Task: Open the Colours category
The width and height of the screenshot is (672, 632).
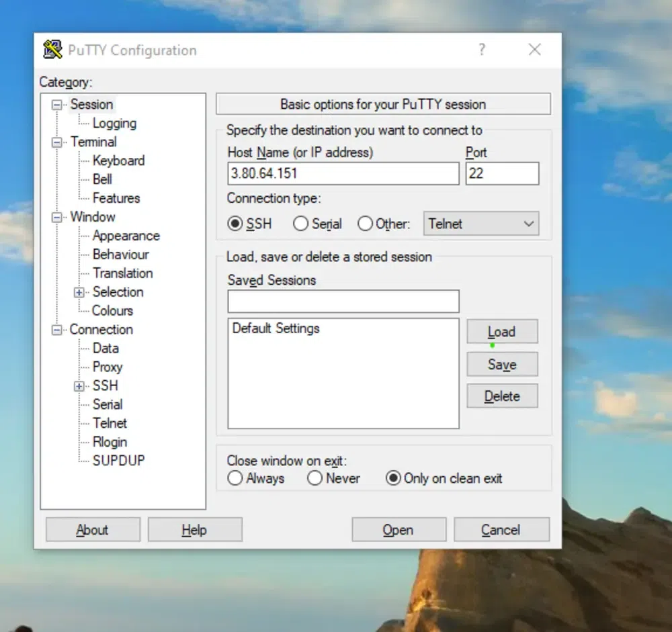Action: pyautogui.click(x=112, y=311)
